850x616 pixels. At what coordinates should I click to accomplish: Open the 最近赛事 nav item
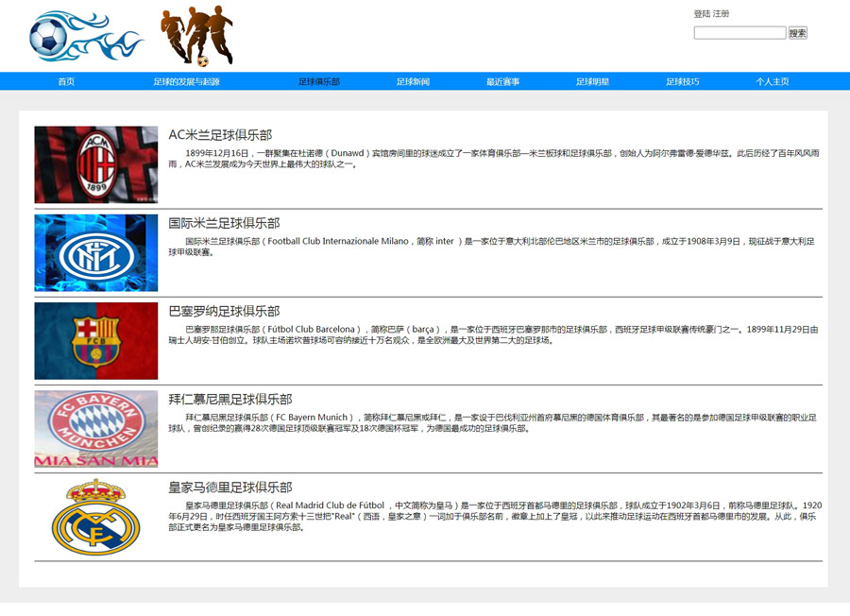click(x=503, y=81)
